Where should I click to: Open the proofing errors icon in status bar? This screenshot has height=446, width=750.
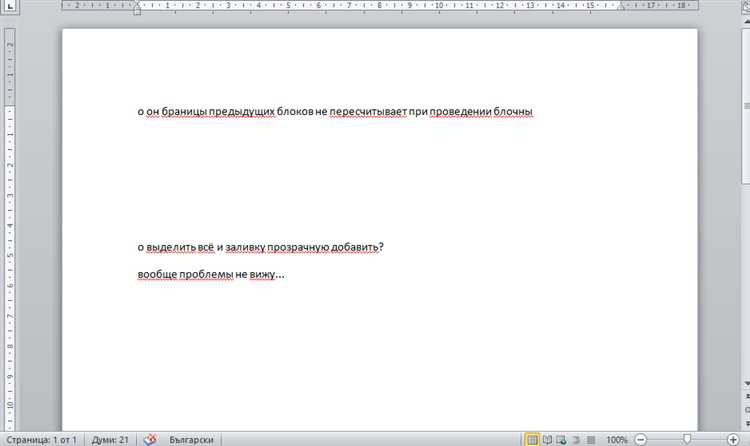click(150, 439)
